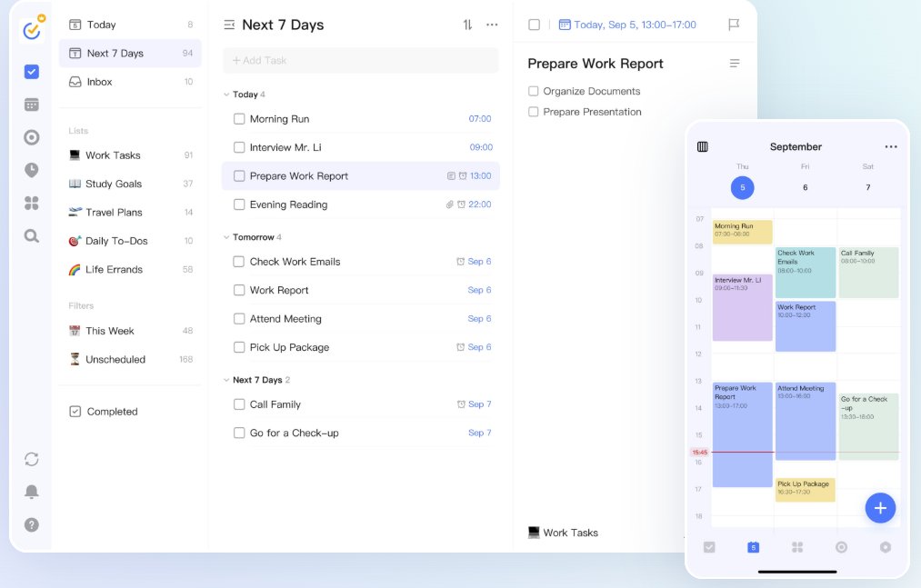921x588 pixels.
Task: Check off the Morning Run task
Action: point(239,119)
